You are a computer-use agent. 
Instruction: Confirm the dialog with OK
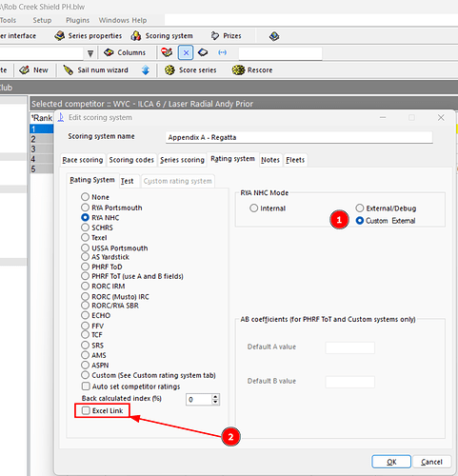point(391,462)
